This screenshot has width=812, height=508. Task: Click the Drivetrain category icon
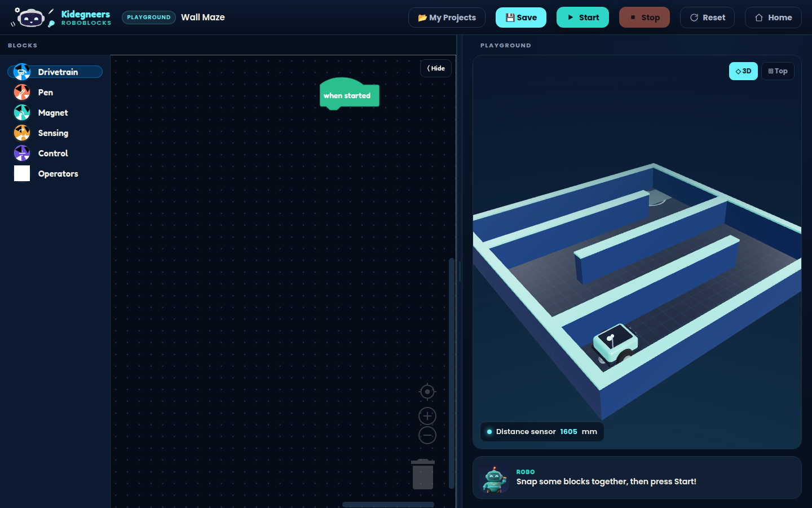(x=22, y=72)
